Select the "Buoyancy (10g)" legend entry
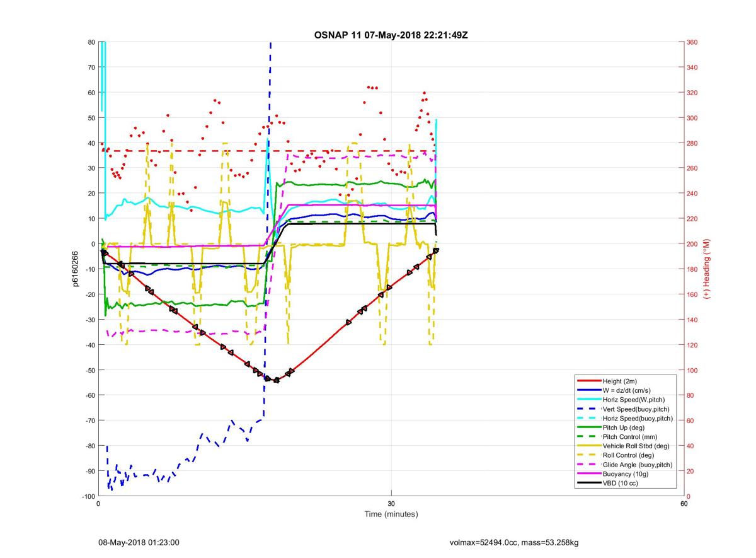Viewport: 756px width, 558px height. (x=626, y=474)
